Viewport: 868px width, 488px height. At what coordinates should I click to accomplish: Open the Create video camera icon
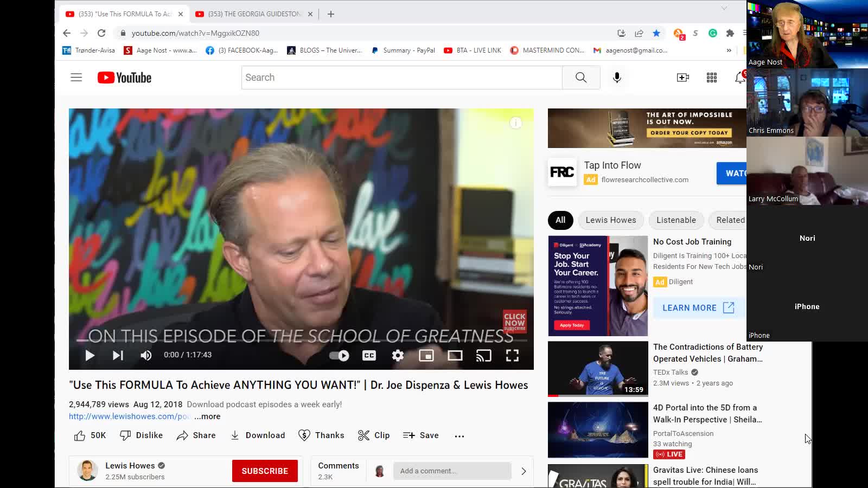(x=683, y=78)
